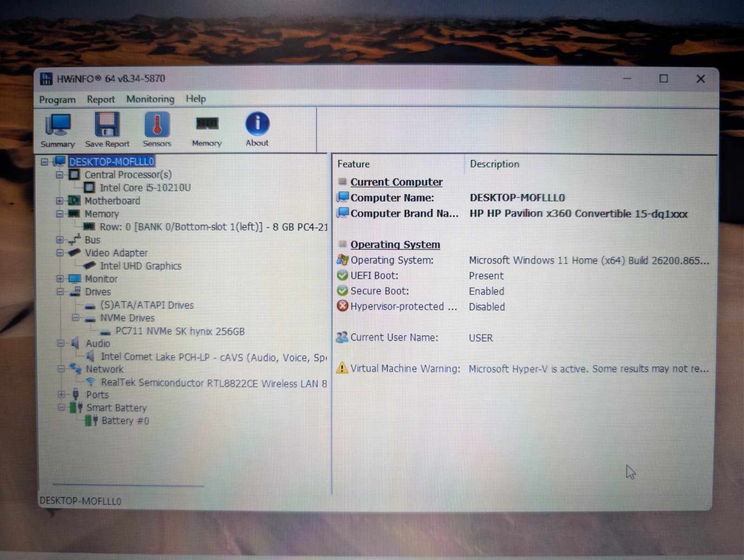Open the Help menu

coord(196,99)
